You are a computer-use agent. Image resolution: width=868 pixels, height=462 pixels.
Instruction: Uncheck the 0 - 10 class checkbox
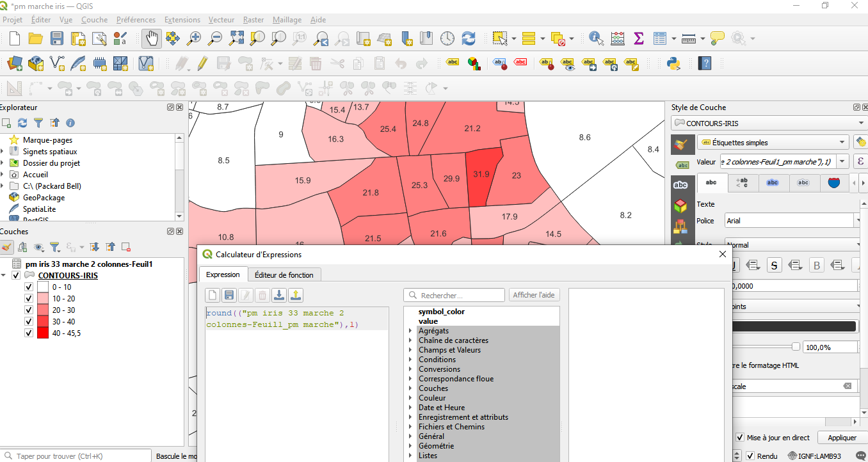click(28, 287)
